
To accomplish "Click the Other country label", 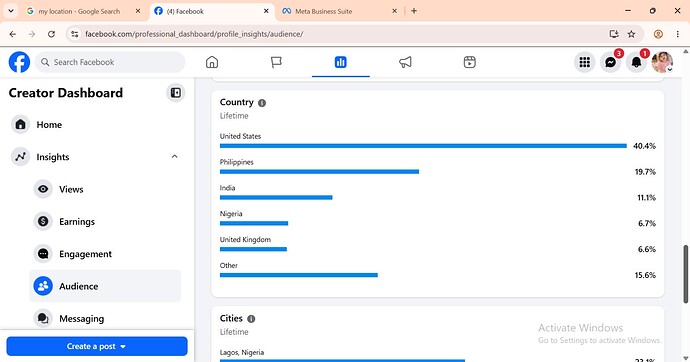I will pos(229,266).
